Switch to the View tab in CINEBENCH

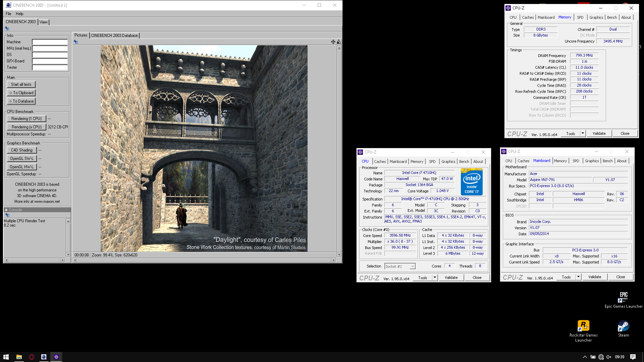tap(44, 22)
